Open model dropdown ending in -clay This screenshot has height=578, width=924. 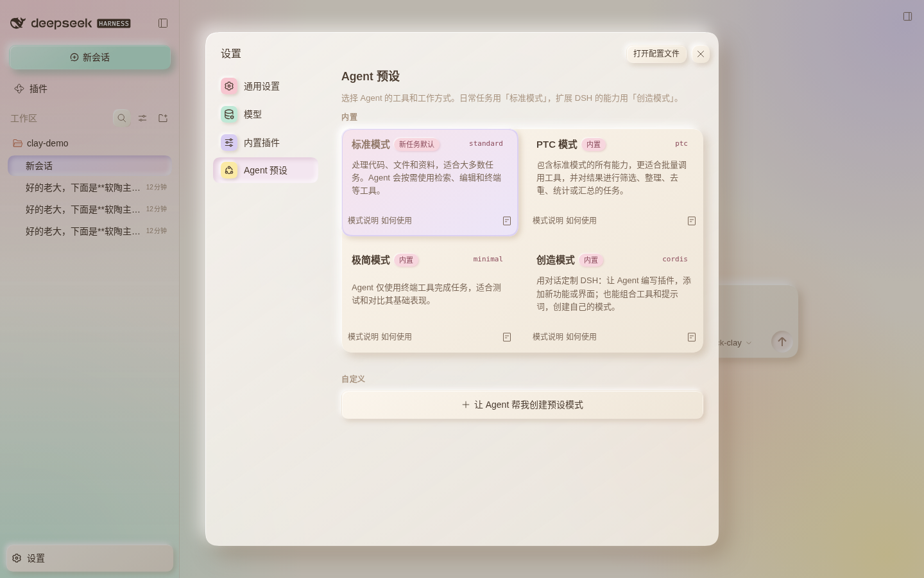pos(735,343)
